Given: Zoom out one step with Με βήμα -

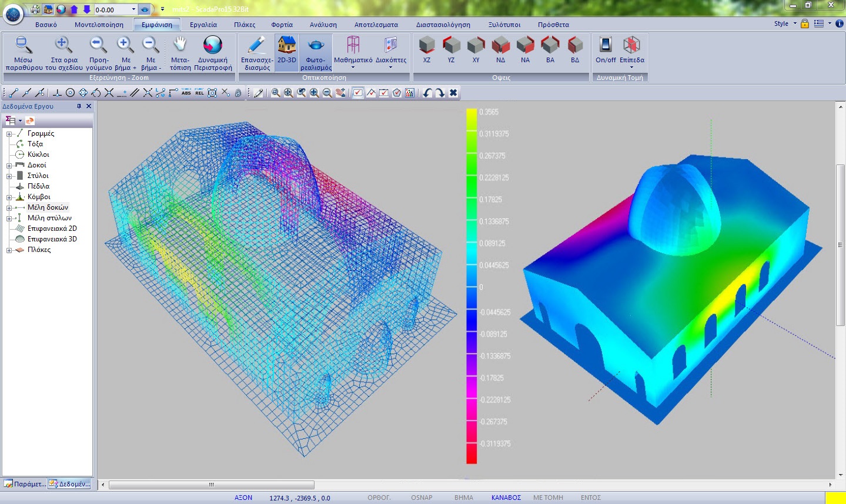Looking at the screenshot, I should [x=151, y=53].
